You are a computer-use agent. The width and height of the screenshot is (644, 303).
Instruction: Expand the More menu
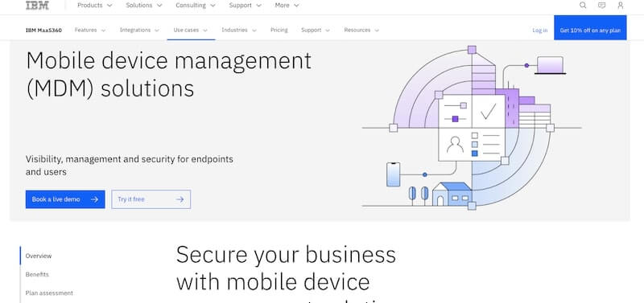[287, 6]
